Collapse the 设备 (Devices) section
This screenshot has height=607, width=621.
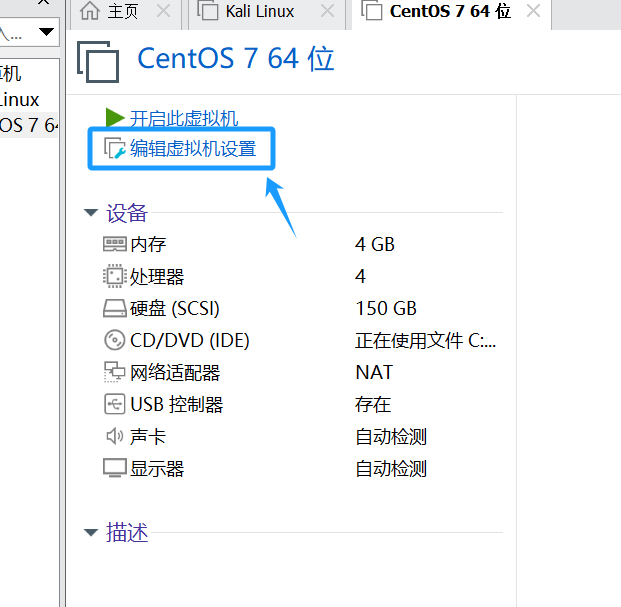[91, 213]
